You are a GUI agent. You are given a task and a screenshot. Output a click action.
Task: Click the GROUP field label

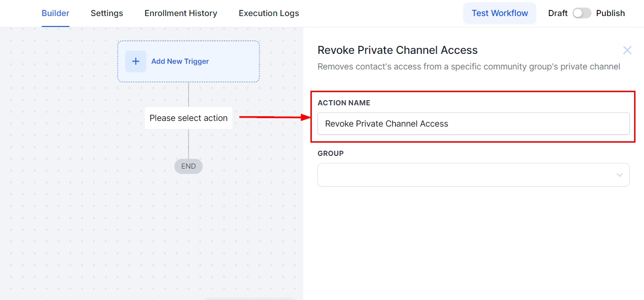coord(331,154)
